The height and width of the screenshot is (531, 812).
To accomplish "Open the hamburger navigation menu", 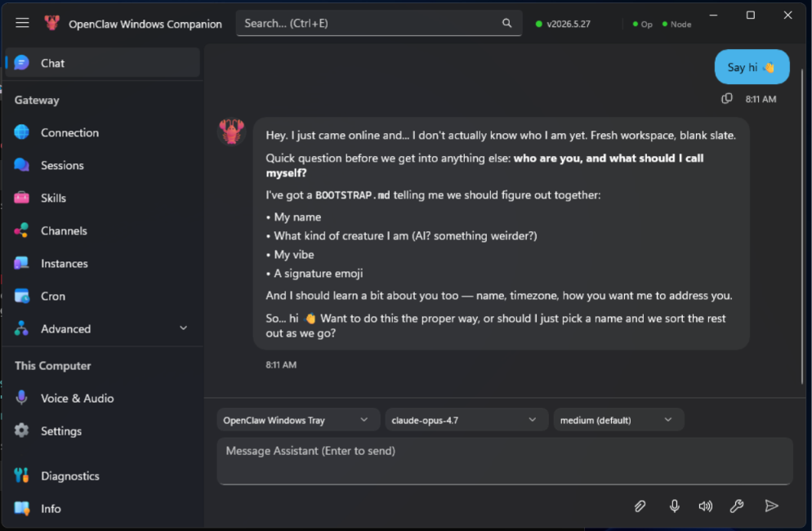I will click(x=22, y=23).
